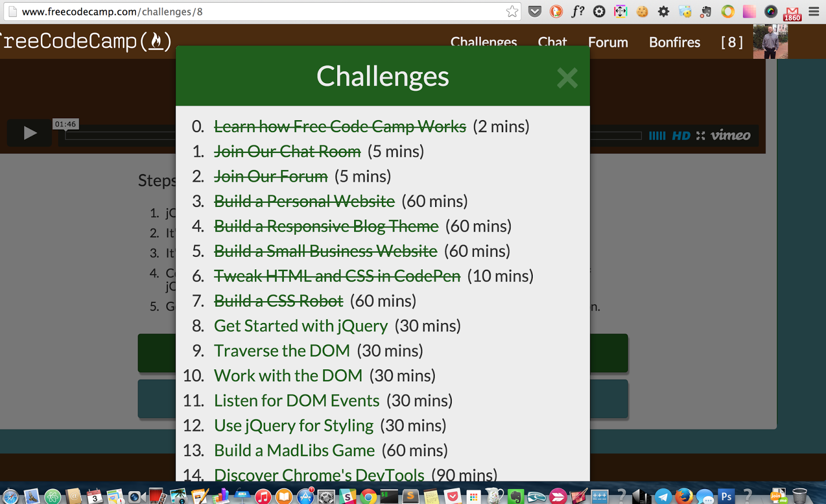This screenshot has height=504, width=826.
Task: Click the Vimeo logo on the player
Action: click(730, 136)
